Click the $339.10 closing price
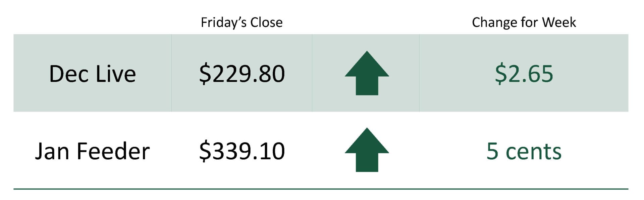The image size is (644, 200). pyautogui.click(x=242, y=151)
